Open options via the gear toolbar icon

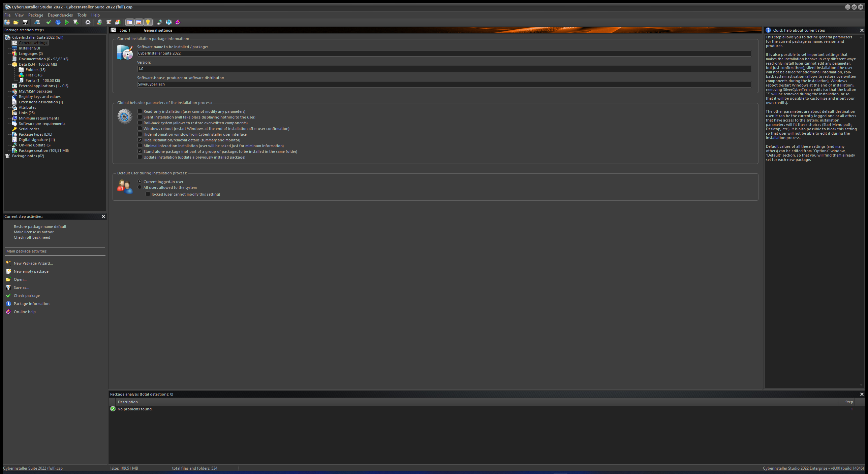click(x=88, y=22)
